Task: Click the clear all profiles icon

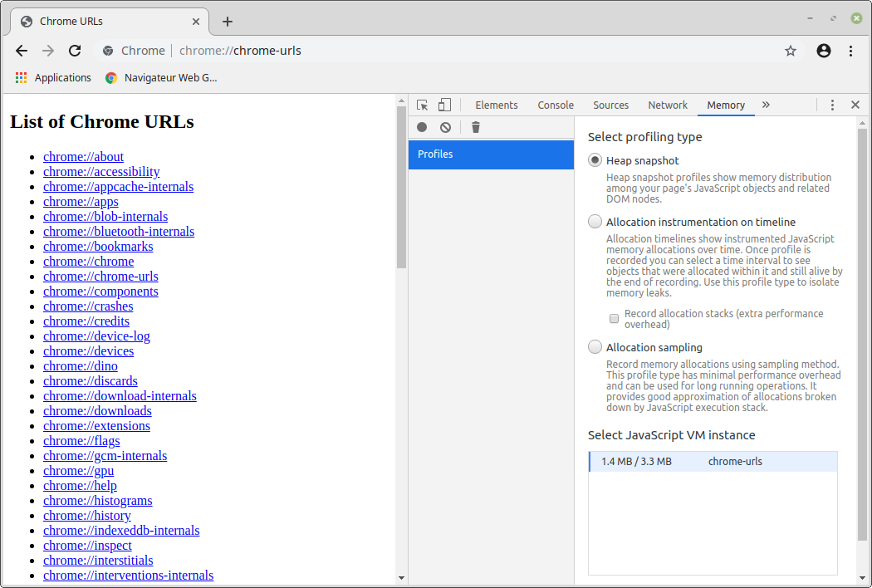Action: [x=446, y=127]
